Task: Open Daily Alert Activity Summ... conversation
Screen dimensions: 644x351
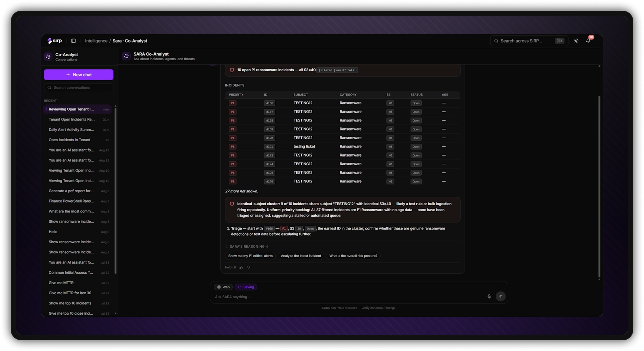Action: [x=78, y=130]
